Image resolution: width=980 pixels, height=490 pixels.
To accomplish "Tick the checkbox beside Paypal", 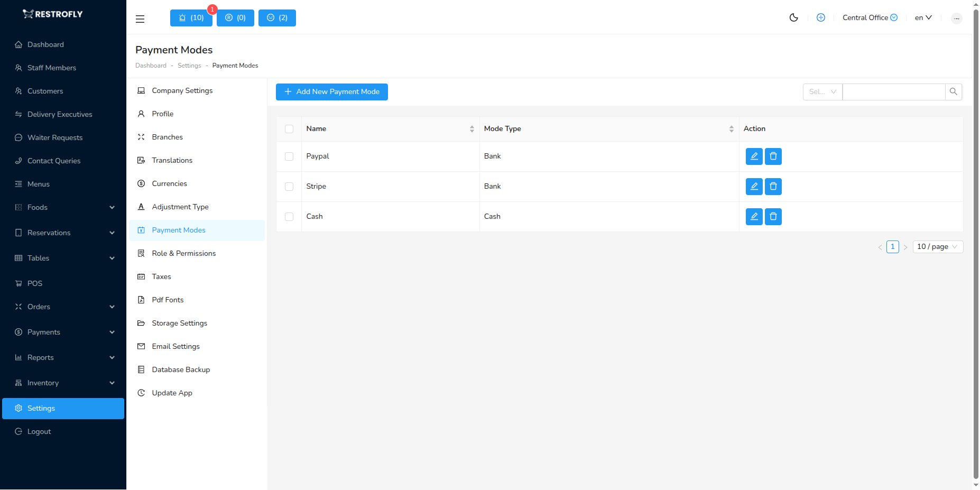I will (289, 156).
